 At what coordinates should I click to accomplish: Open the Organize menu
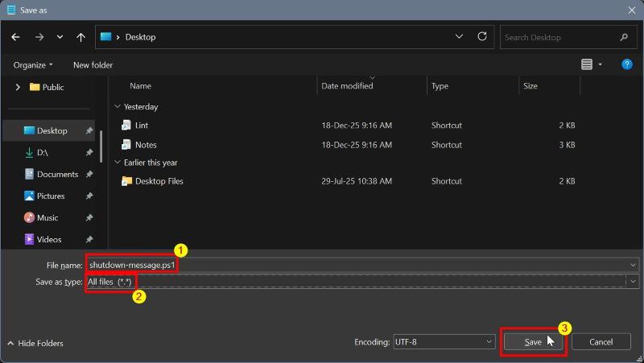point(33,65)
